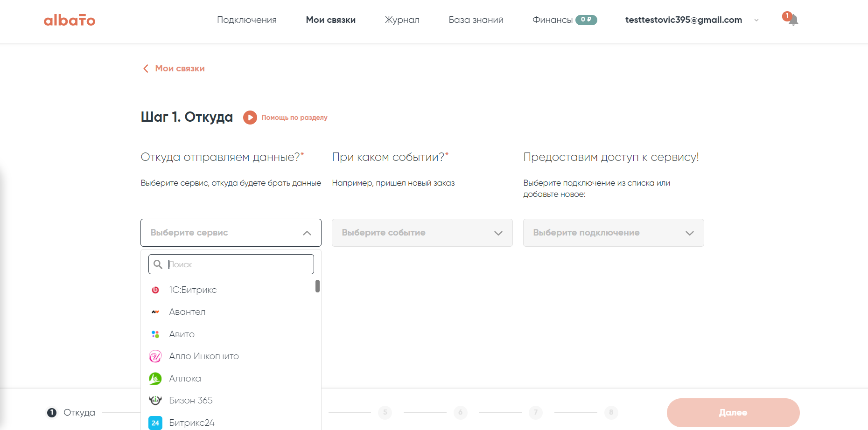Click the 0 ₽ balance badge
Screen dimensions: 868x430
tap(586, 20)
